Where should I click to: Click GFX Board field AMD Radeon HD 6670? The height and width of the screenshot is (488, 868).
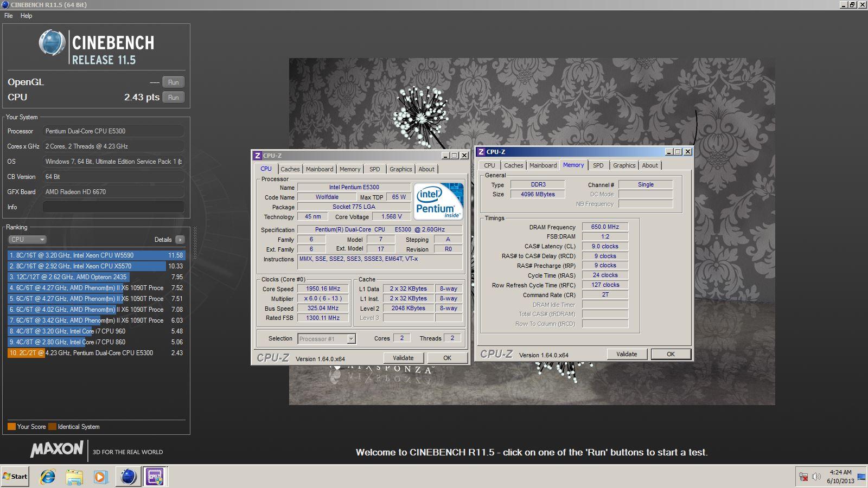coord(113,192)
